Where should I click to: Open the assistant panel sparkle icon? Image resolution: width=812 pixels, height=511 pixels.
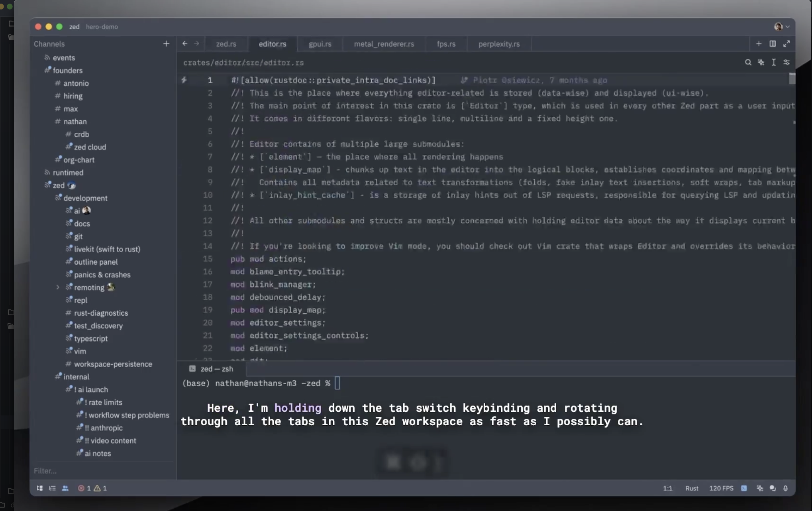click(x=760, y=488)
